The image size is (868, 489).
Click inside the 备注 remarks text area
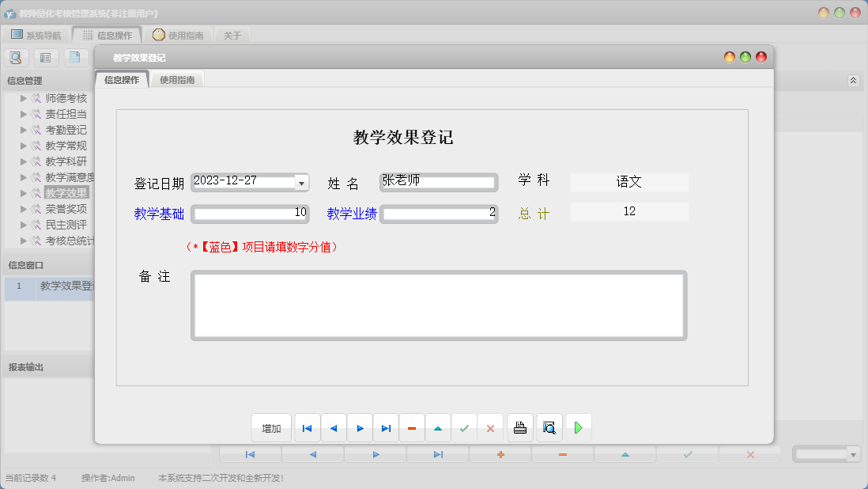coord(439,305)
